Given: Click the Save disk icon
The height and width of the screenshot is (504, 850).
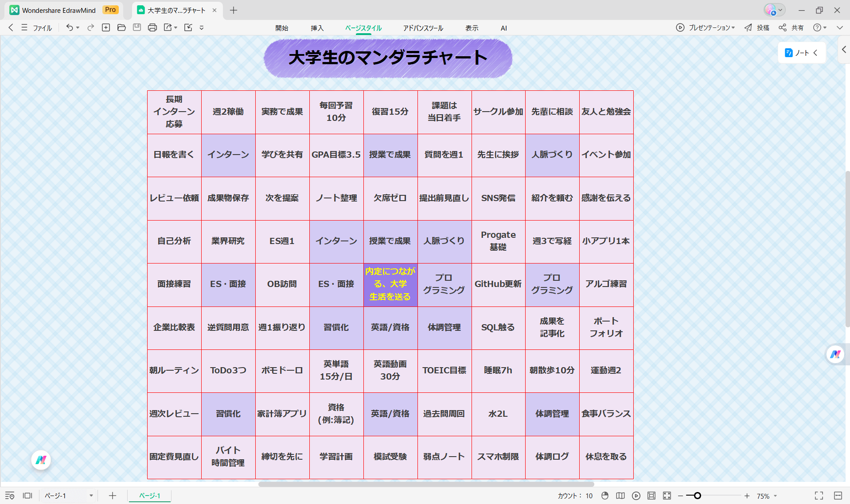Looking at the screenshot, I should (137, 27).
